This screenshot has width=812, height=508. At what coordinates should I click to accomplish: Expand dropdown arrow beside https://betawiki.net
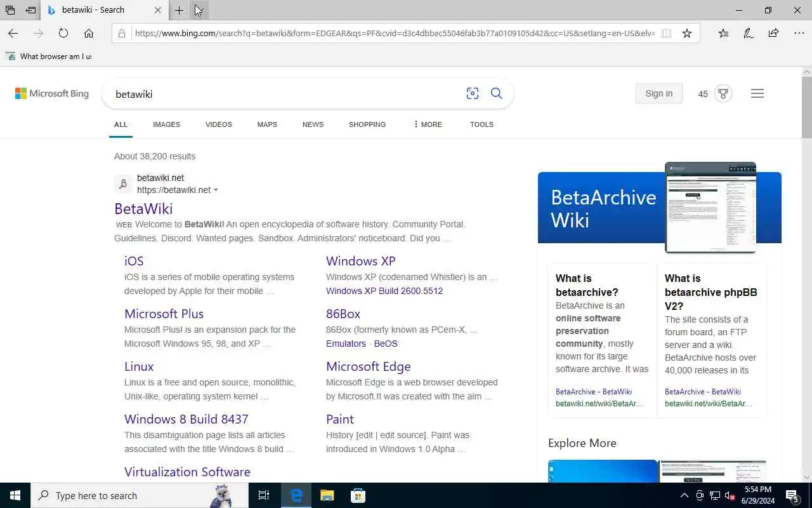tap(216, 190)
